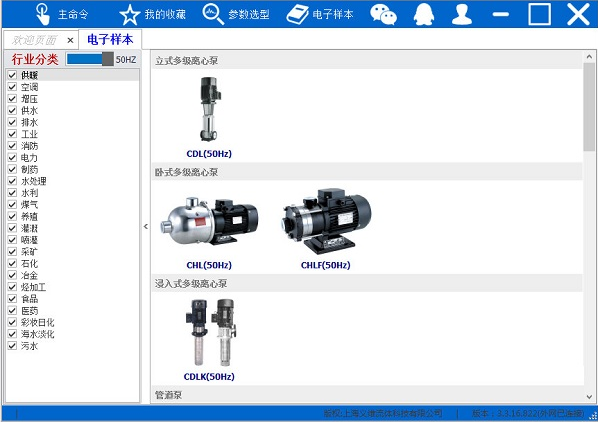Click the scrollbar down arrow

coord(589,397)
